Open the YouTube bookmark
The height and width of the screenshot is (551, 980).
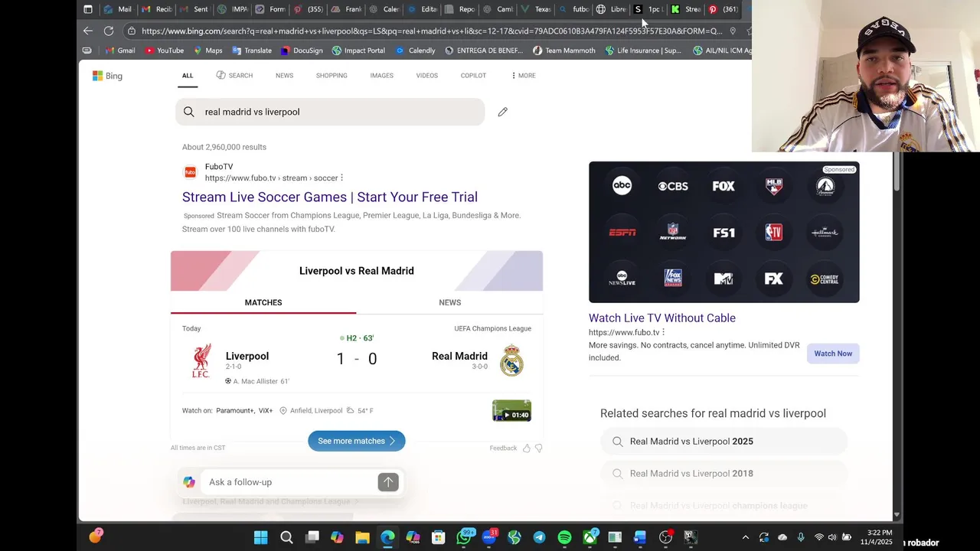pyautogui.click(x=164, y=51)
